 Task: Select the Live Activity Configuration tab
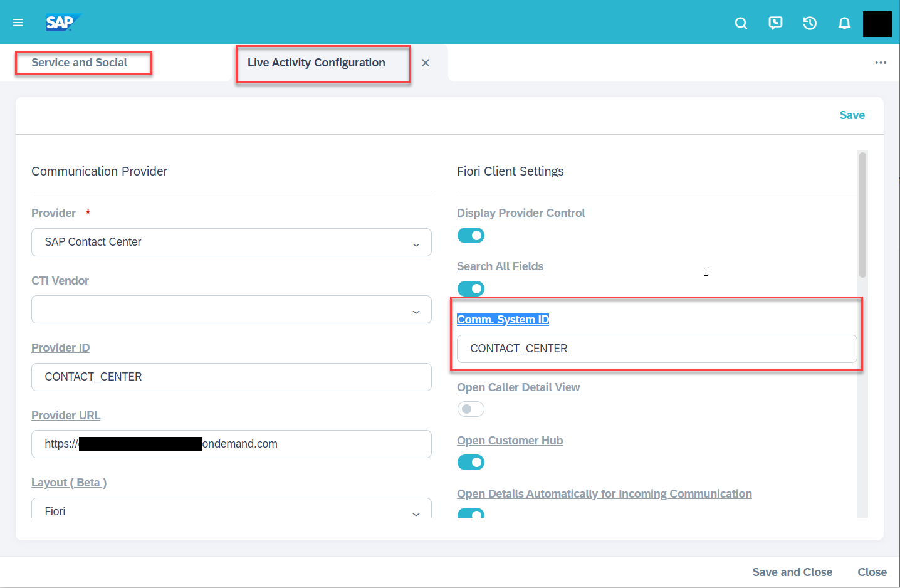point(317,63)
